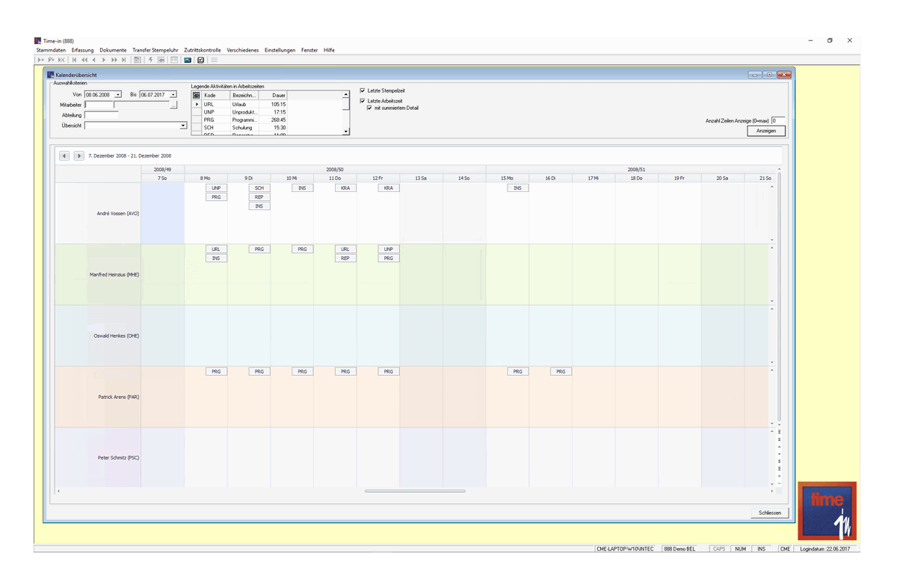Click the last-record navigation icon in toolbar
Viewport: 897px width, 588px height.
pos(124,60)
